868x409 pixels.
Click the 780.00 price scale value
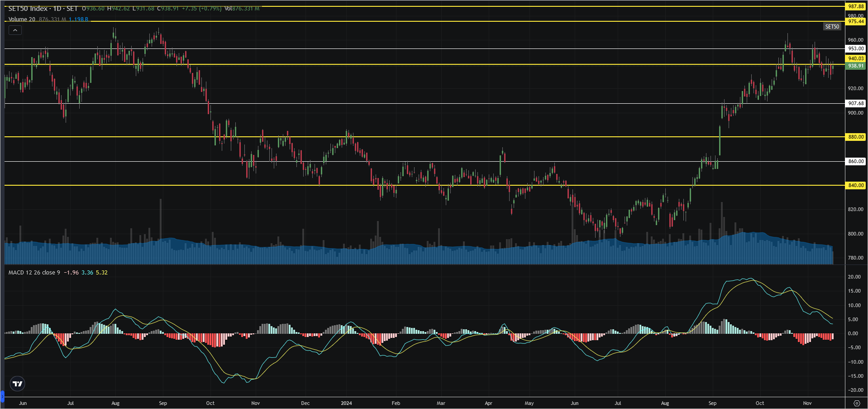click(x=855, y=258)
